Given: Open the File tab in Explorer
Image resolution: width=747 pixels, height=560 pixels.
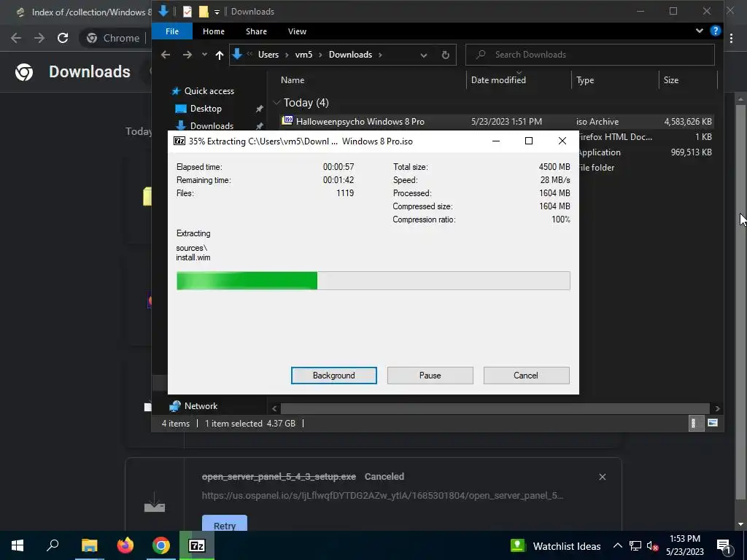Looking at the screenshot, I should [x=172, y=31].
